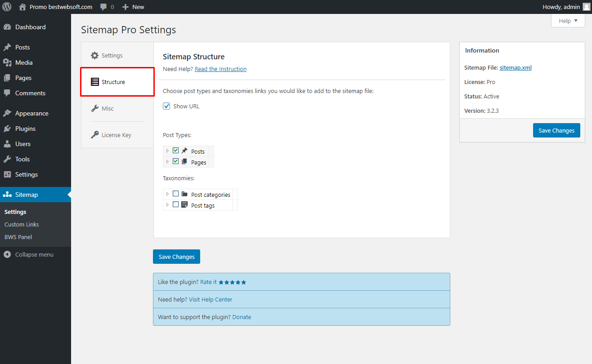Open the comments bubble icon in admin bar
Image resolution: width=592 pixels, height=364 pixels.
pyautogui.click(x=104, y=7)
